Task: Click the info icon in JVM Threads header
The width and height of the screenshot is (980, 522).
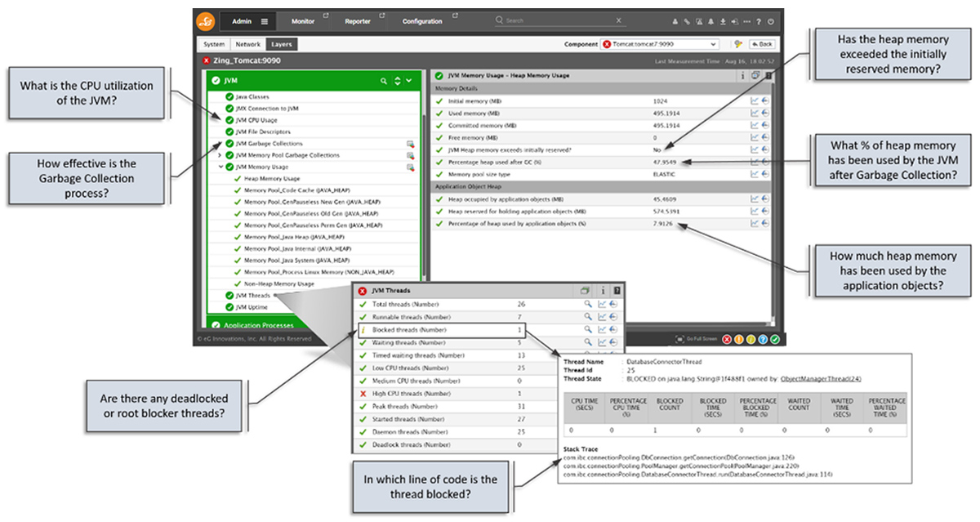Action: pyautogui.click(x=603, y=290)
